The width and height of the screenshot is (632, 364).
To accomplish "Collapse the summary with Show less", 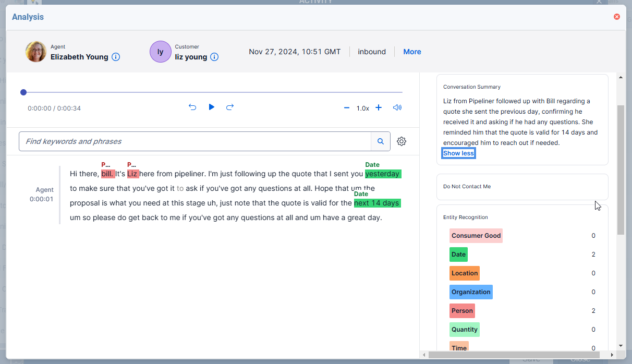I will (x=458, y=153).
